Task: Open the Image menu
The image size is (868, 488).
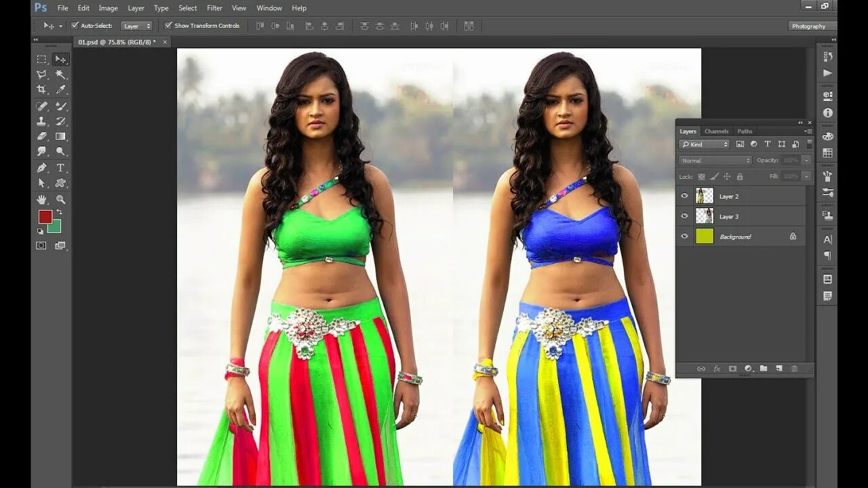Action: (108, 8)
